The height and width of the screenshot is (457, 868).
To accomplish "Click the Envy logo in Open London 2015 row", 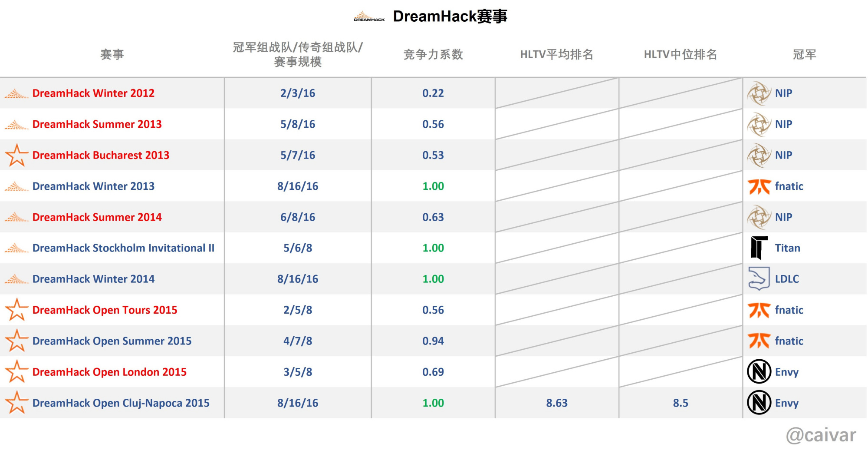I will point(759,372).
